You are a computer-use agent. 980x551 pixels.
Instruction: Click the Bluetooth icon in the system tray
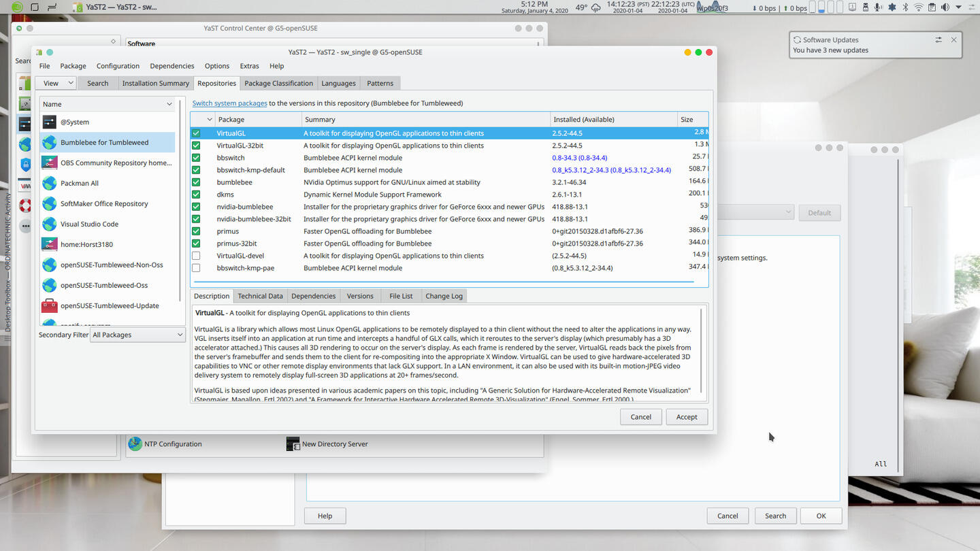[x=905, y=7]
